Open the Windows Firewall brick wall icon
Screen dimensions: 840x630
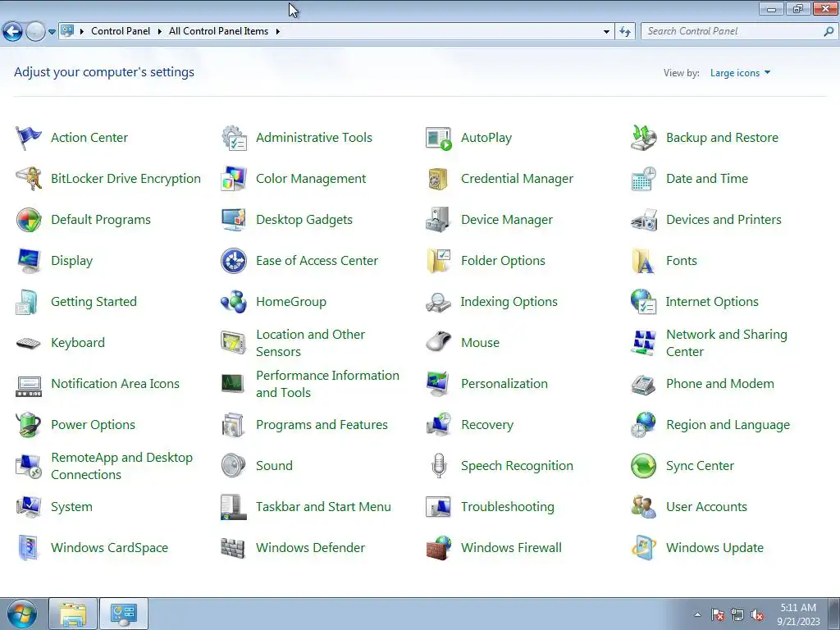click(x=439, y=547)
